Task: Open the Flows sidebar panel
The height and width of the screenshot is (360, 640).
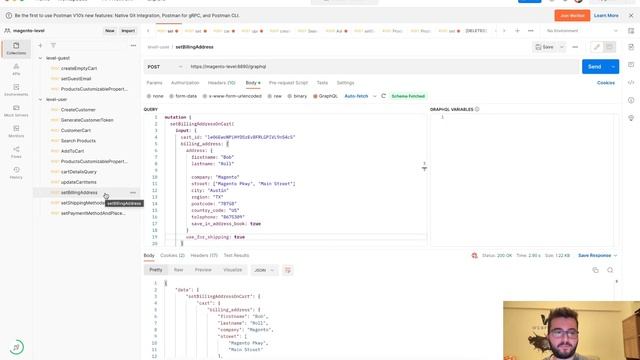Action: (16, 152)
